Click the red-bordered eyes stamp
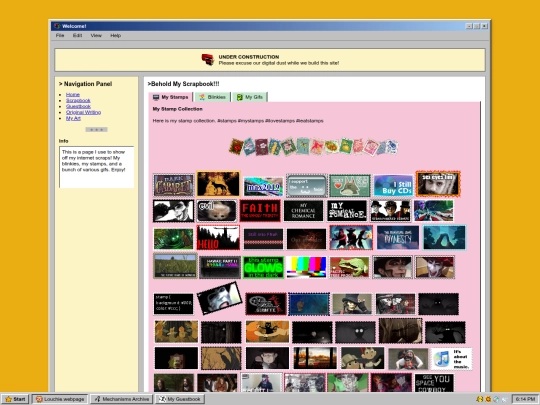This screenshot has height=405, width=540. pyautogui.click(x=438, y=184)
